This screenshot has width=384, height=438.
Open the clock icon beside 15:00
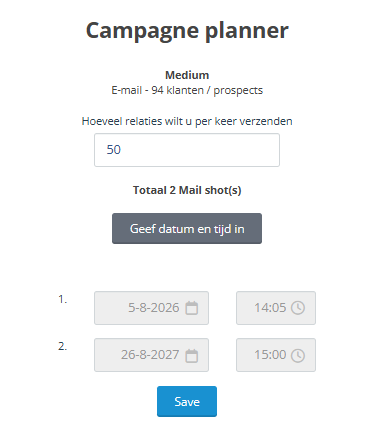point(298,355)
